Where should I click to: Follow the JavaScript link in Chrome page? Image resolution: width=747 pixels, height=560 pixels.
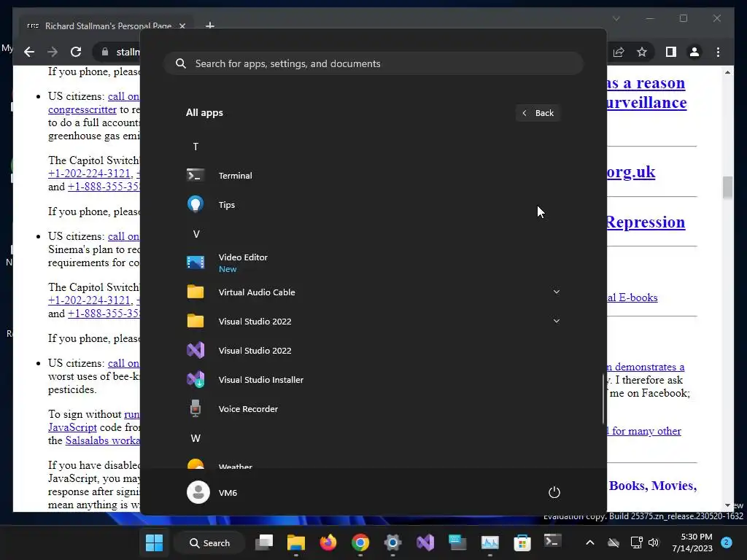point(72,427)
